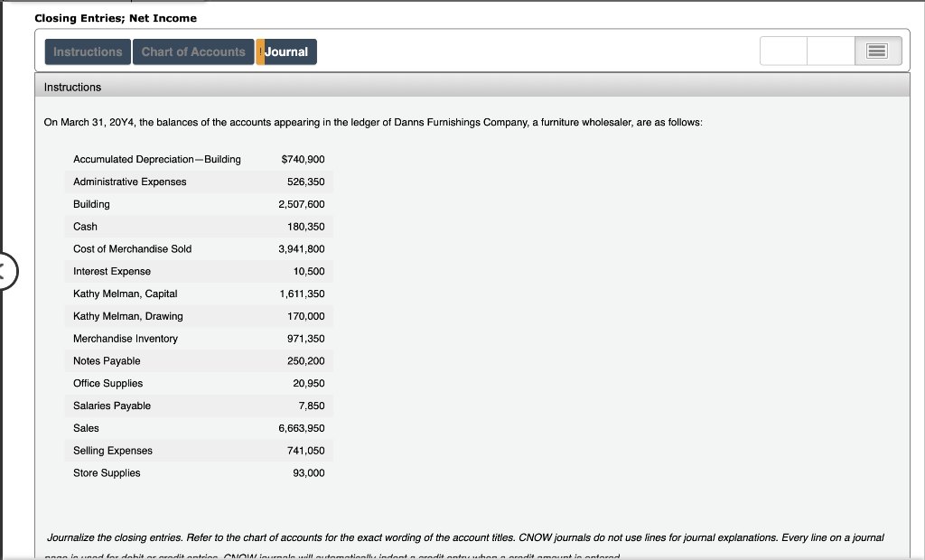This screenshot has width=925, height=560.
Task: Click the Merchandise Inventory row
Action: pos(199,338)
